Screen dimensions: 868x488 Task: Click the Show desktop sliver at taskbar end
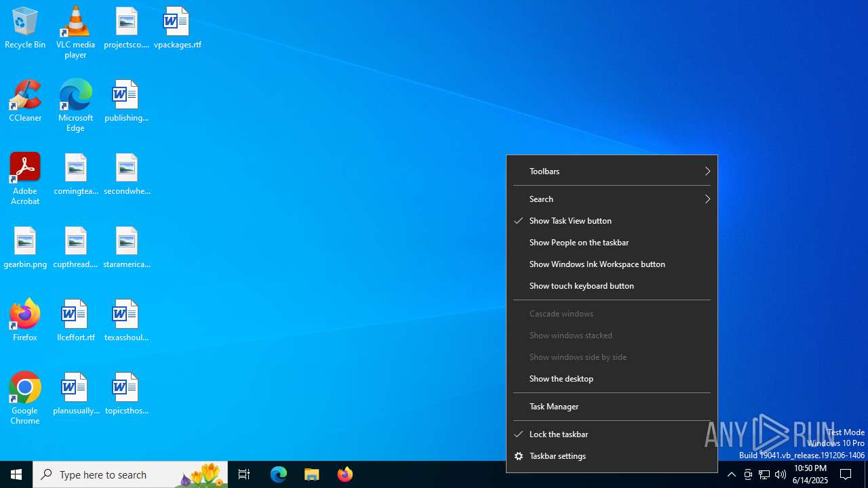[866, 474]
